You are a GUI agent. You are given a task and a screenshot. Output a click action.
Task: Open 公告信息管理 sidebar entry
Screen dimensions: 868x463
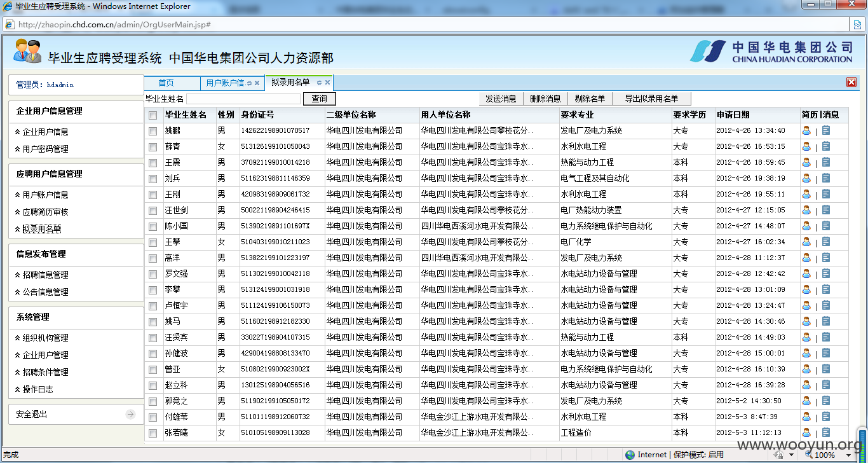coord(45,292)
